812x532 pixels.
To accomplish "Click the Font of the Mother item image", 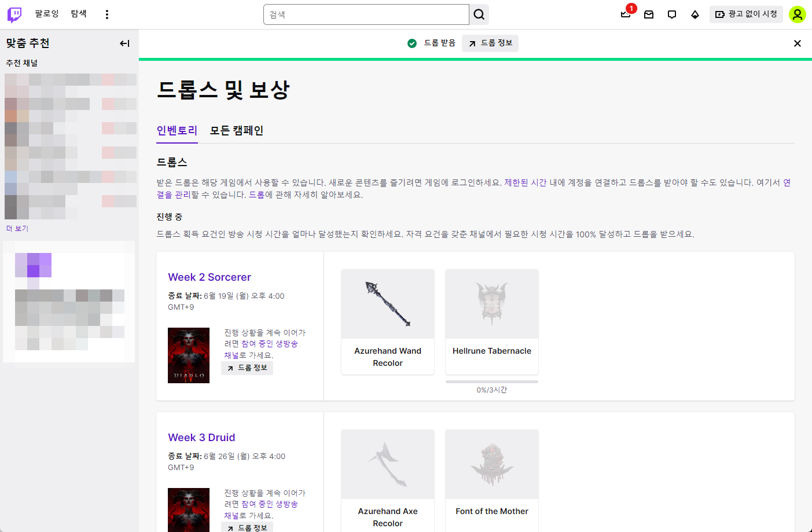I will point(492,464).
